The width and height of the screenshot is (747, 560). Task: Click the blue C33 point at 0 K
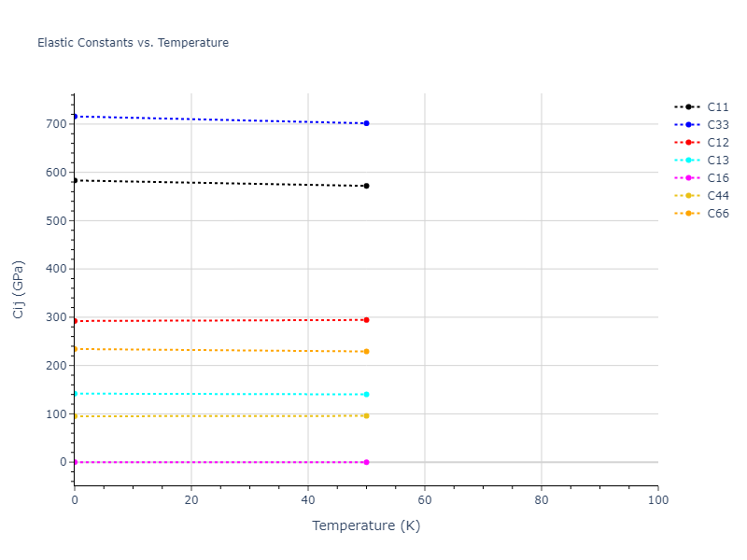tap(75, 117)
